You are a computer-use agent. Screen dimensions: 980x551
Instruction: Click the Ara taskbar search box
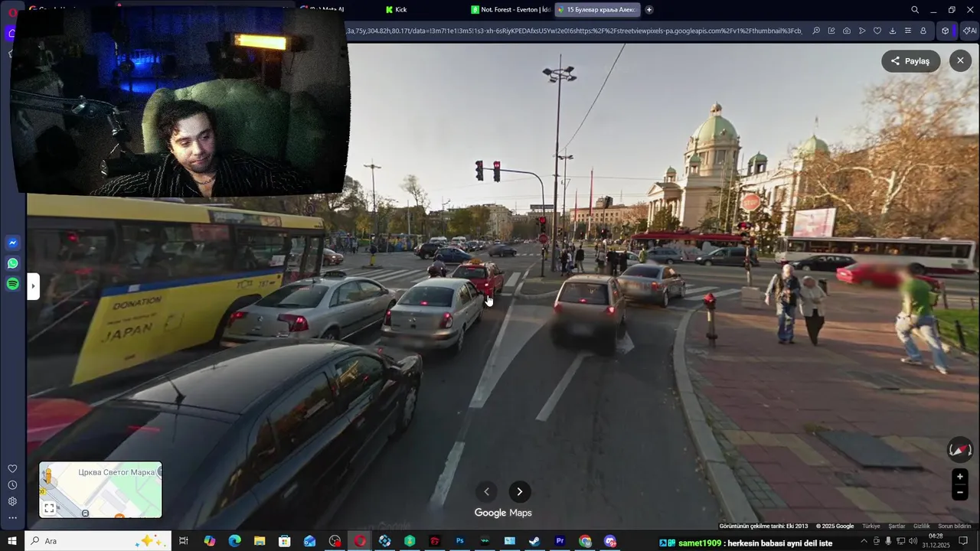click(97, 541)
